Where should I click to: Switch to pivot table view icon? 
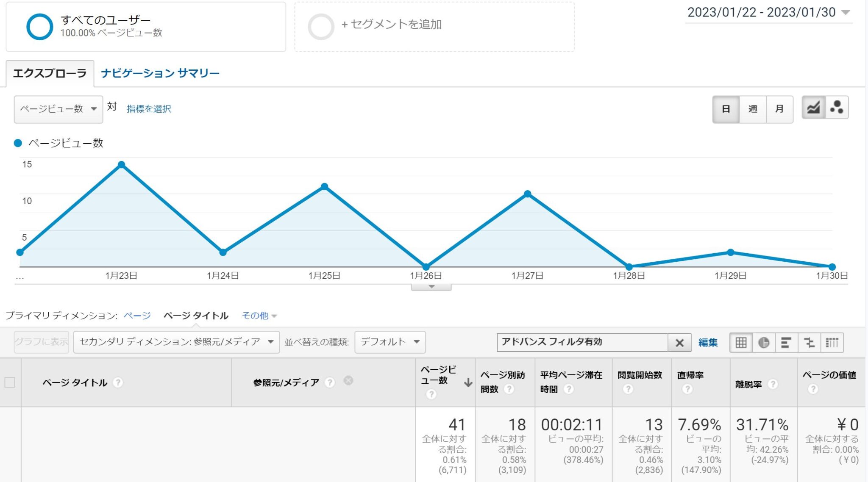pyautogui.click(x=832, y=342)
